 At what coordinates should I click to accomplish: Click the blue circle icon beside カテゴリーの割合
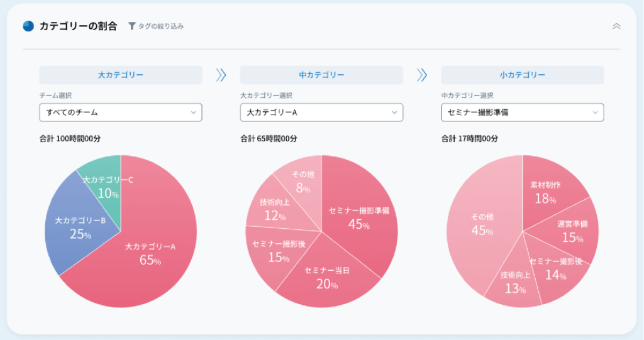tap(28, 26)
